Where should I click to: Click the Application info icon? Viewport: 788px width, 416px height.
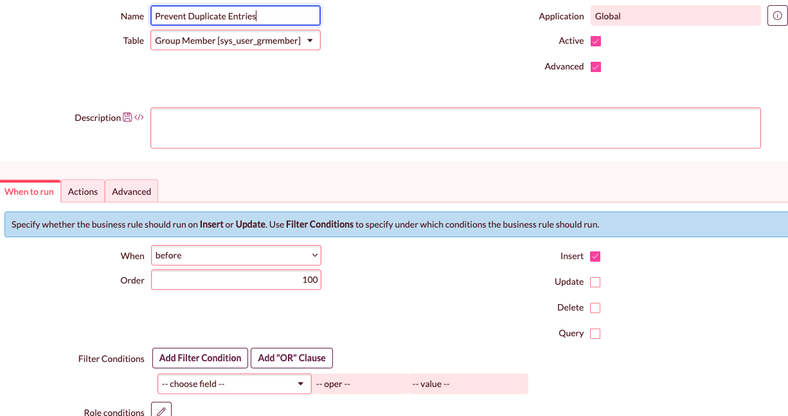pos(777,16)
